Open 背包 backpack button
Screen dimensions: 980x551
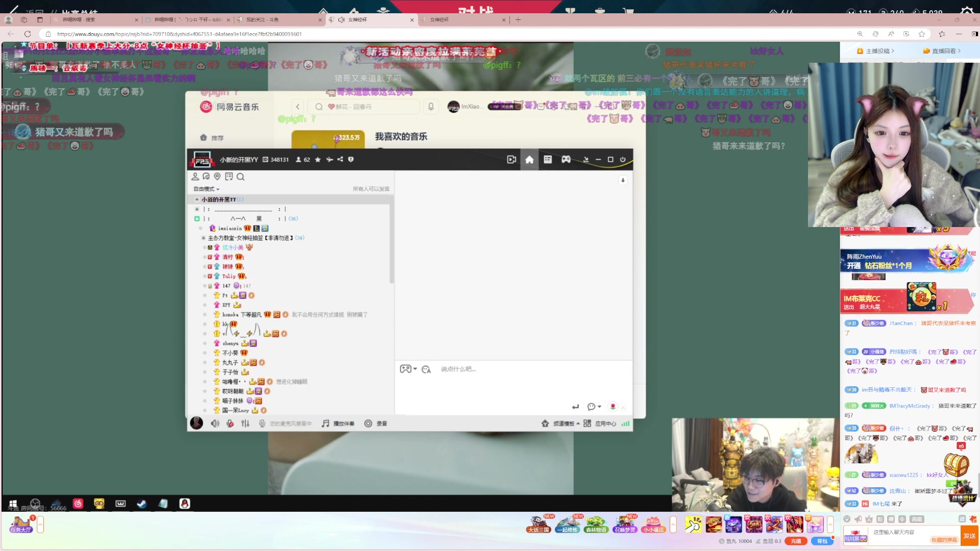[822, 541]
